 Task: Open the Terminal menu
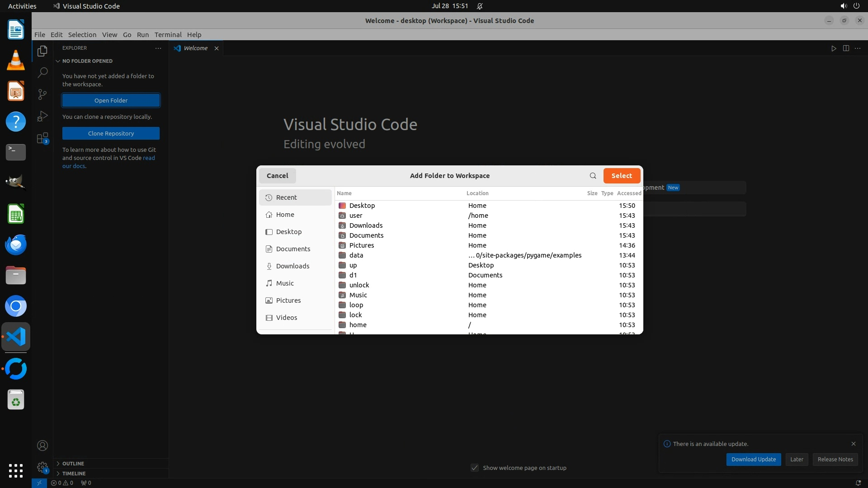(x=168, y=35)
